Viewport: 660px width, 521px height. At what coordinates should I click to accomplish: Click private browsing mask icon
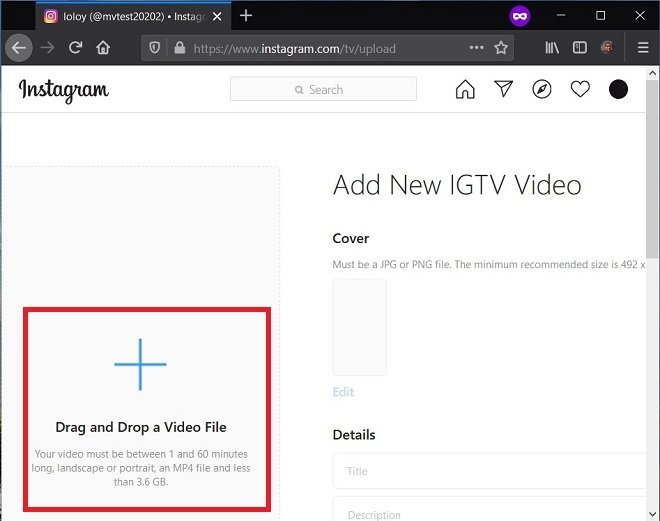[520, 16]
